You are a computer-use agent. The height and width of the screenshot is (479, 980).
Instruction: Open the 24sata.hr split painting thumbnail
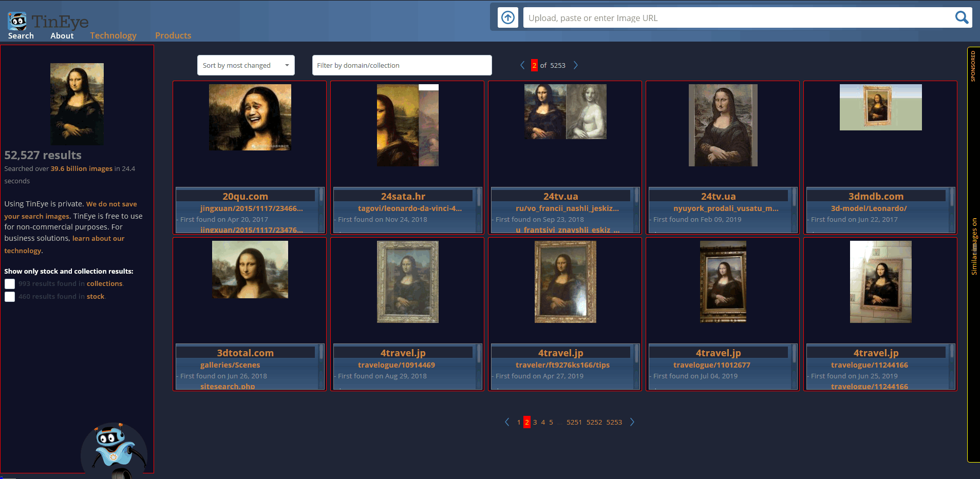click(408, 125)
